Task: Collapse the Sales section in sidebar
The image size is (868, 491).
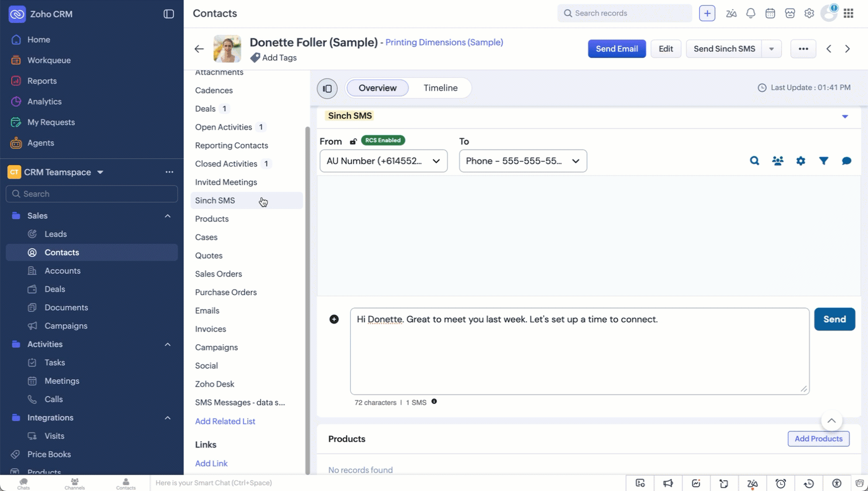Action: pyautogui.click(x=168, y=216)
